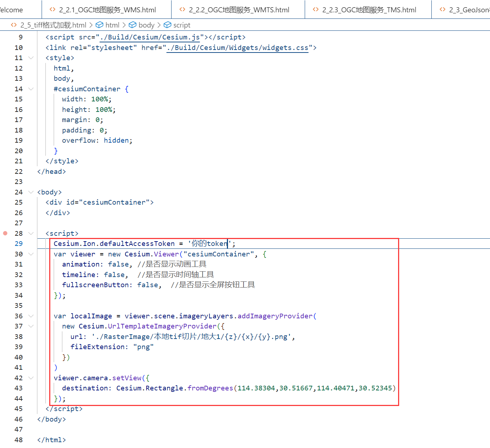The height and width of the screenshot is (448, 490).
Task: Click 'height: 100%;' on line 16
Action: pyautogui.click(x=89, y=110)
